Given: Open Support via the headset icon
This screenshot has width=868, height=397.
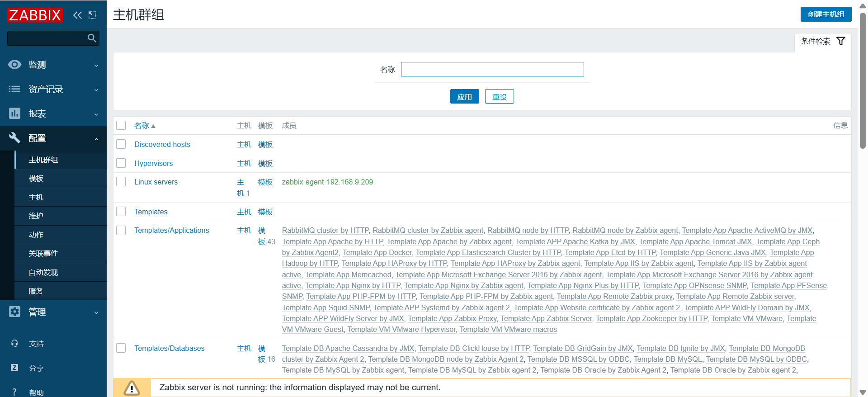Looking at the screenshot, I should (14, 344).
